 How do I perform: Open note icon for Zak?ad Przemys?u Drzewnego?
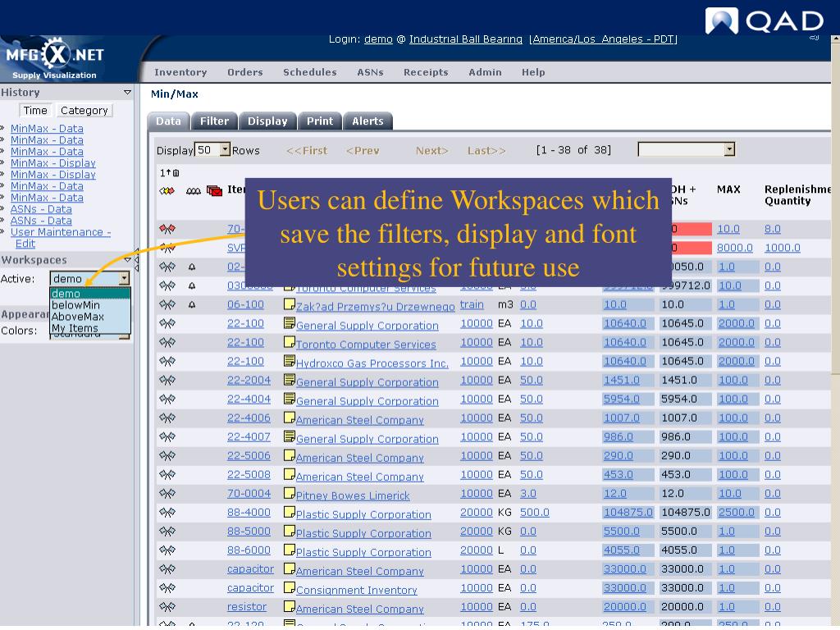point(290,304)
